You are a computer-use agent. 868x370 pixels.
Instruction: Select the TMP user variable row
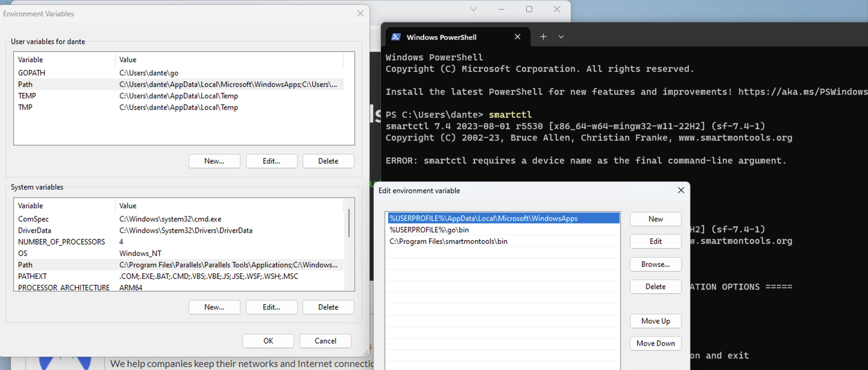click(180, 107)
